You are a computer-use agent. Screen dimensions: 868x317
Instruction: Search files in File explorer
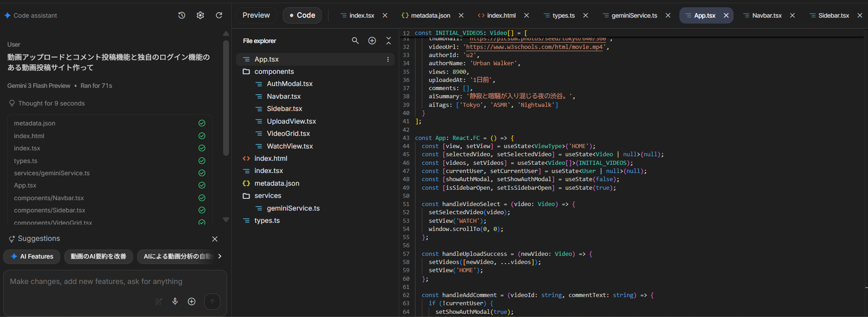point(355,41)
